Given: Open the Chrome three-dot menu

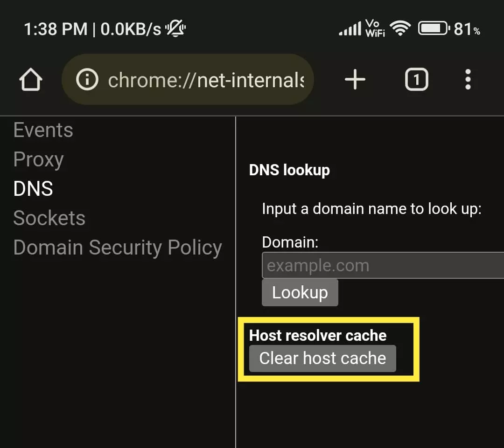Looking at the screenshot, I should click(x=468, y=79).
